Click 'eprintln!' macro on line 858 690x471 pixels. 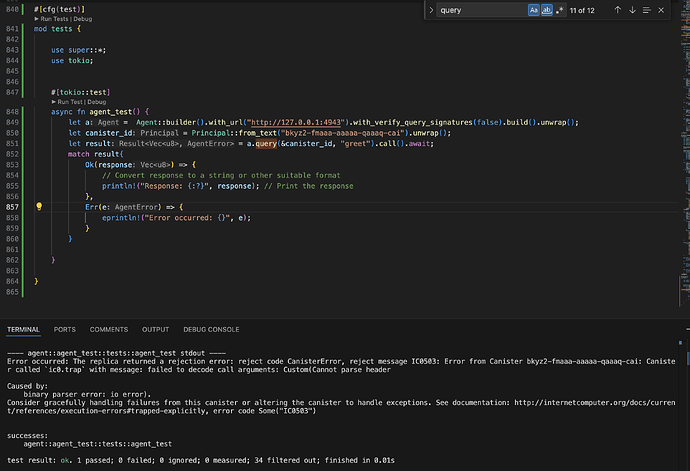(121, 217)
